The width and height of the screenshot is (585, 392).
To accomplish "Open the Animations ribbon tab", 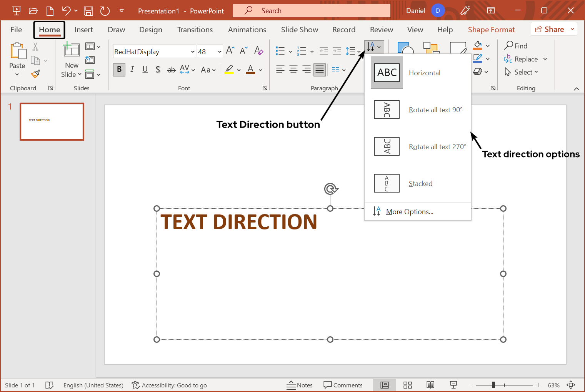I will click(247, 29).
